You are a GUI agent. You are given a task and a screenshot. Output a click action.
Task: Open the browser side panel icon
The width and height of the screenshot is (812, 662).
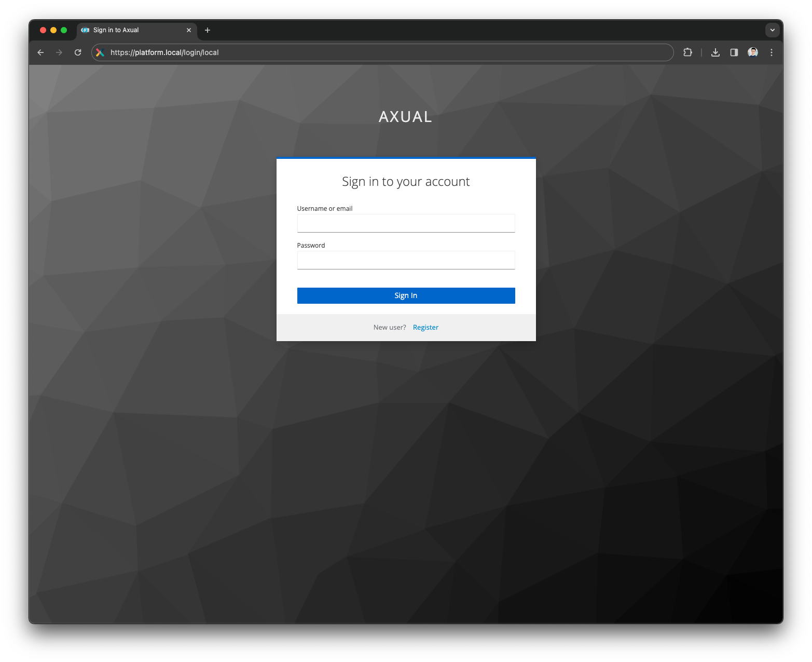(x=734, y=52)
